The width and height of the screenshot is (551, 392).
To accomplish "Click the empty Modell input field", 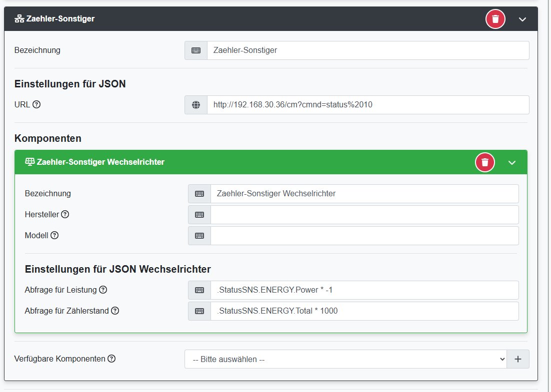I will pyautogui.click(x=364, y=236).
